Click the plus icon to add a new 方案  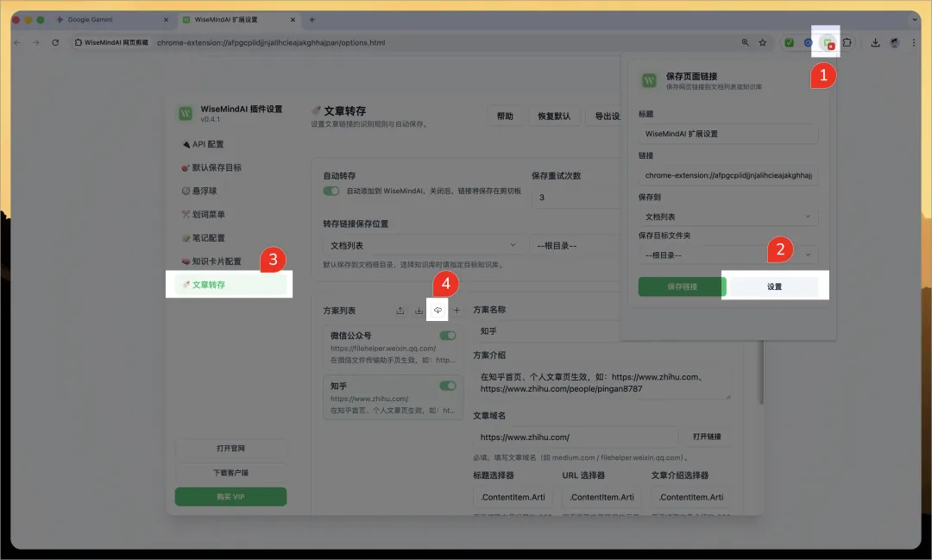[457, 309]
